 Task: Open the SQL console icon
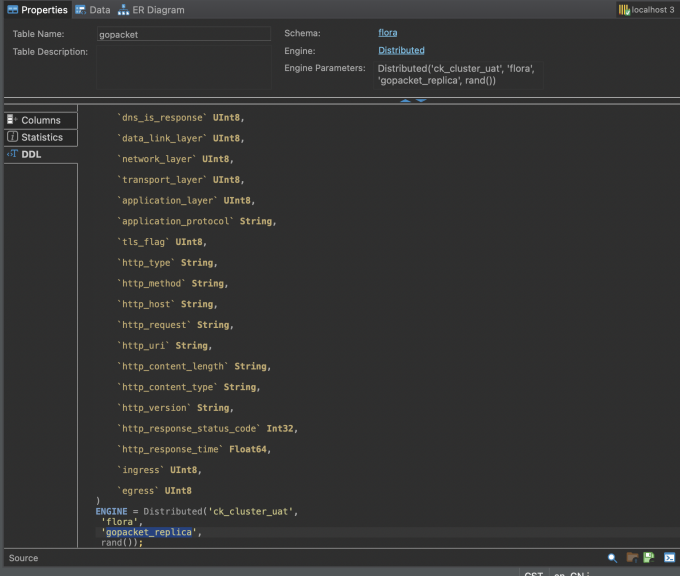[x=669, y=557]
